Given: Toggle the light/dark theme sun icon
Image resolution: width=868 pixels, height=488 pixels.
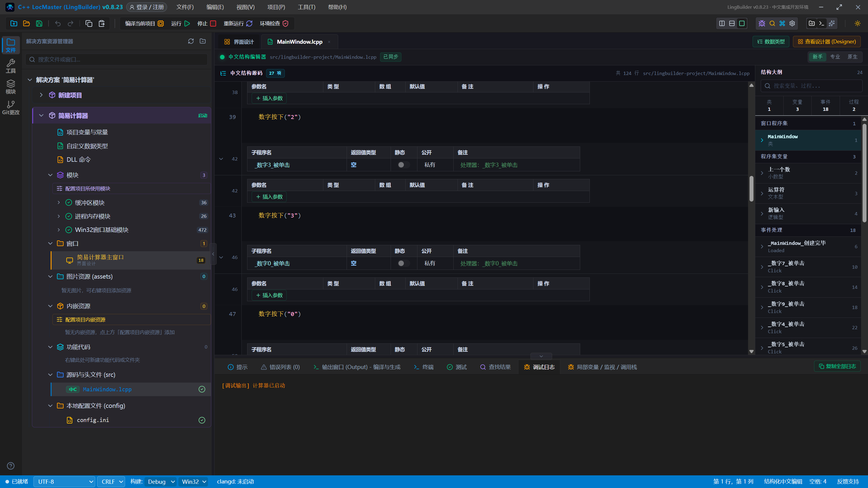Looking at the screenshot, I should [x=857, y=23].
